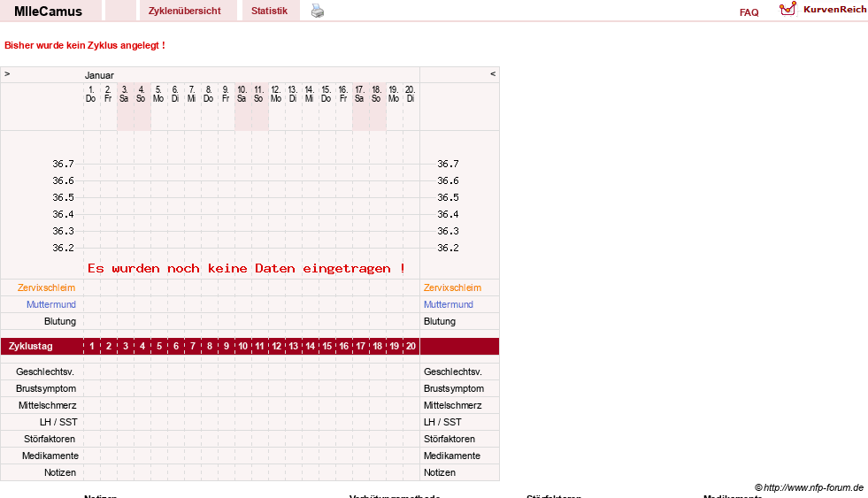Click the date column '11. So'

[x=258, y=94]
